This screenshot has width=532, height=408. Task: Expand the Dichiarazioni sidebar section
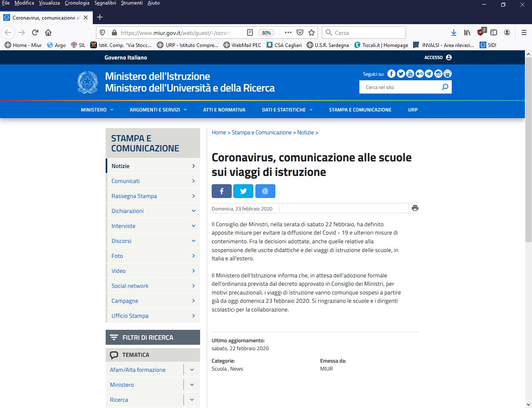pyautogui.click(x=193, y=211)
